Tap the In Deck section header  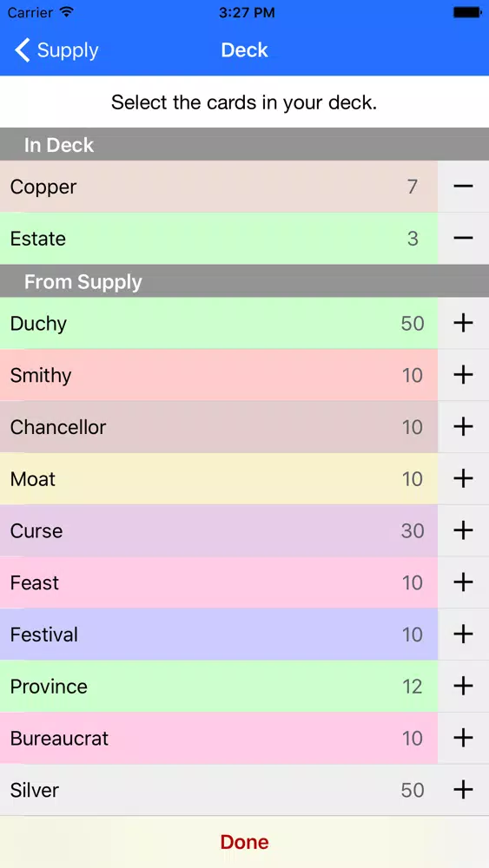tap(244, 144)
